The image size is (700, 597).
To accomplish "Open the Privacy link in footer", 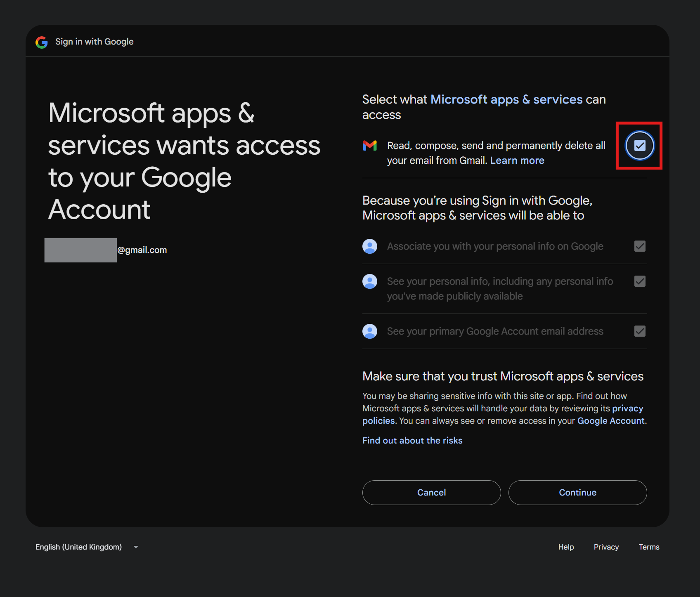I will pyautogui.click(x=606, y=547).
